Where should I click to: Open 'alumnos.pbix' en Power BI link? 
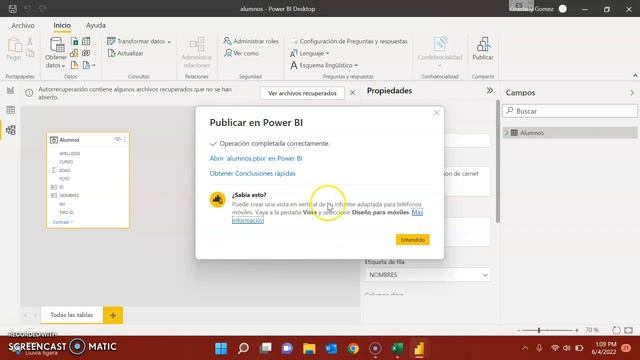click(256, 158)
